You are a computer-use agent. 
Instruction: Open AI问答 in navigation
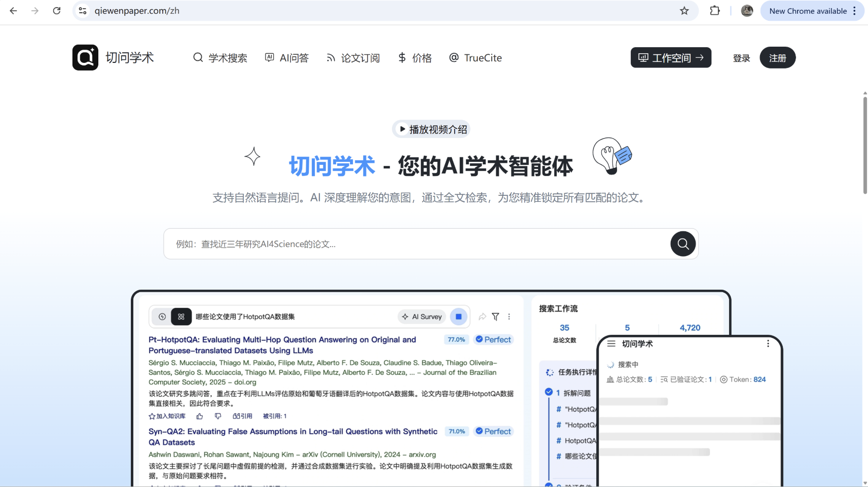(287, 58)
